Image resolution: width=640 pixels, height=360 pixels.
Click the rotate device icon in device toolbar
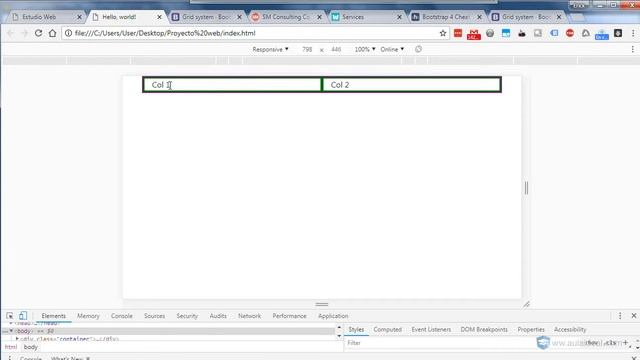pos(418,49)
